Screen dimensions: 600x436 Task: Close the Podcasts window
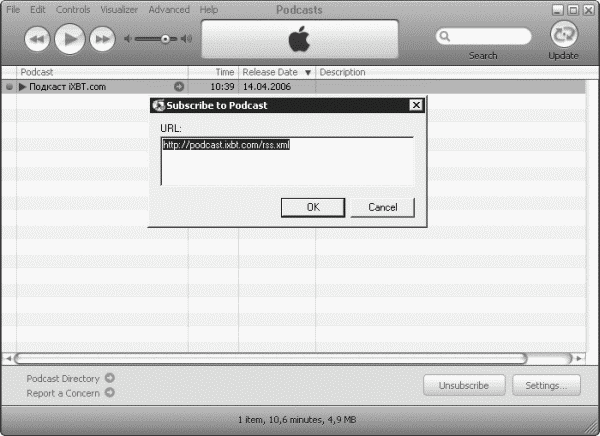pyautogui.click(x=589, y=10)
